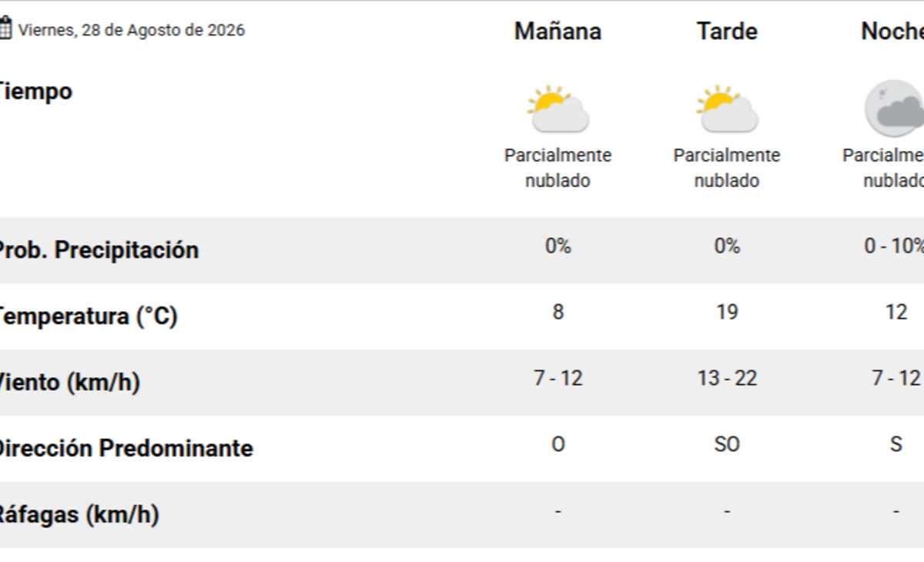
Task: Click the Dirección Predominante row label
Action: click(x=125, y=448)
